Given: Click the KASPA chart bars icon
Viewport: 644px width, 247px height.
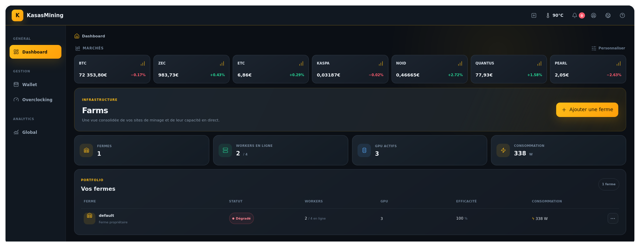Looking at the screenshot, I should 381,63.
